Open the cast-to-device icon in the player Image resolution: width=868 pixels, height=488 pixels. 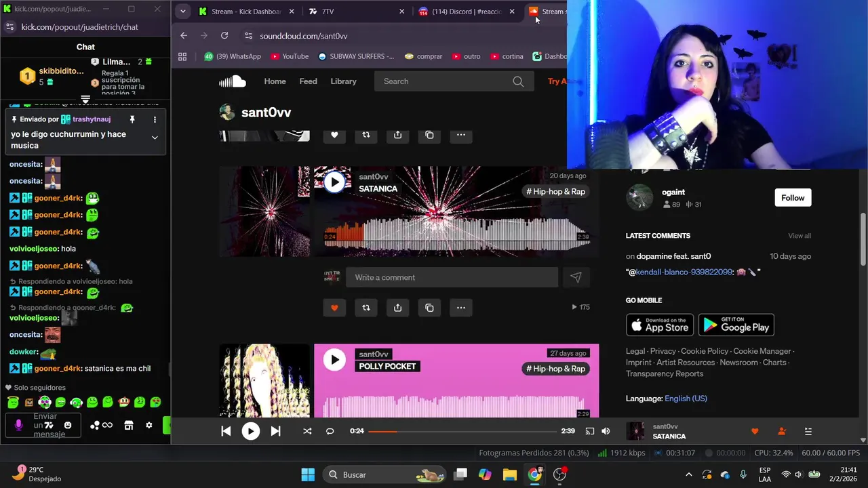(x=590, y=431)
